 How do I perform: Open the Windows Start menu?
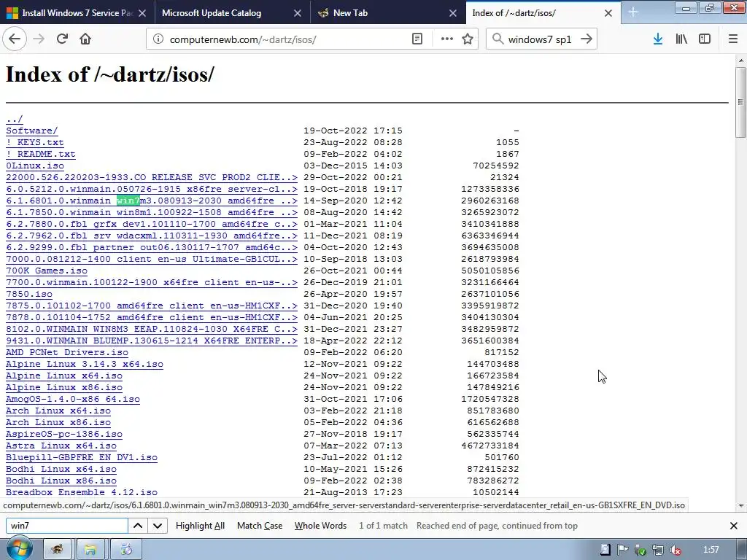[x=19, y=550]
